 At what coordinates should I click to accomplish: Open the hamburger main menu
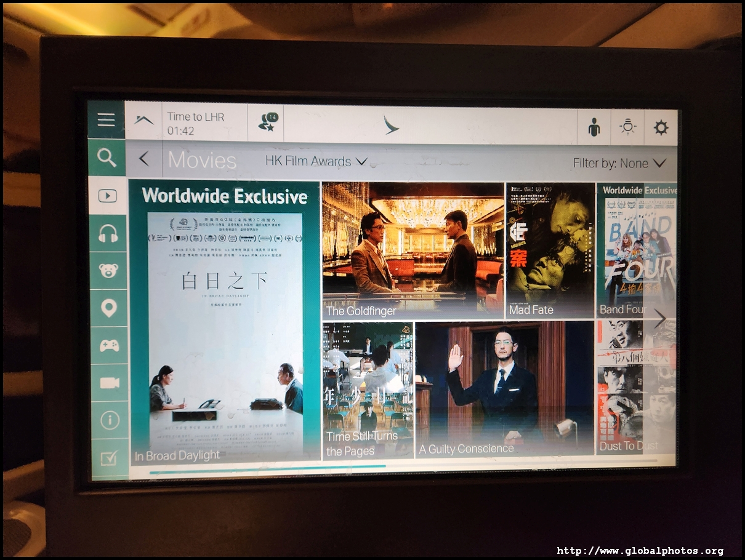point(106,119)
